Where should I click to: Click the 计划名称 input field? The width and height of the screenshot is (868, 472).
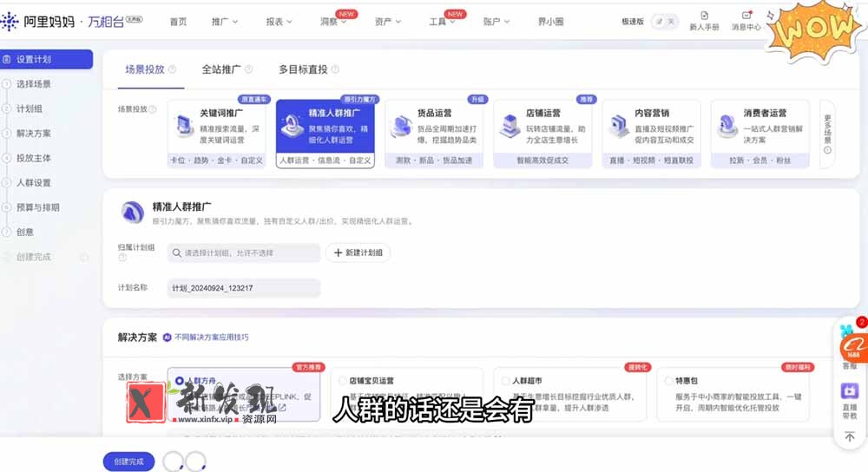244,288
